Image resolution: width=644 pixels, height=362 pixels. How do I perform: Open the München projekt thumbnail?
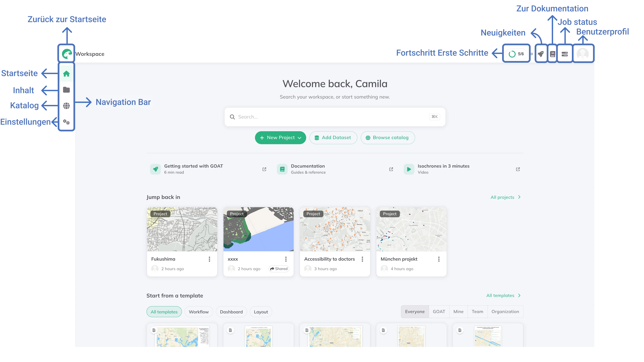point(412,229)
